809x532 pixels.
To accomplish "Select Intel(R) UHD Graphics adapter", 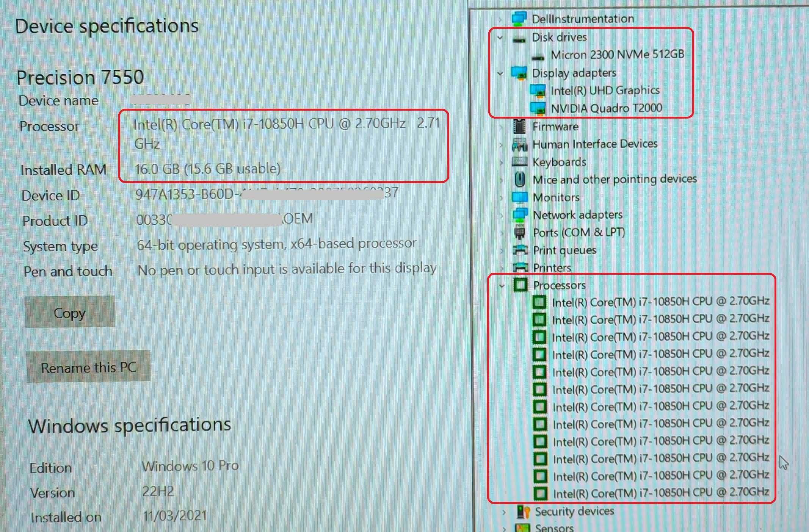I will tap(605, 91).
